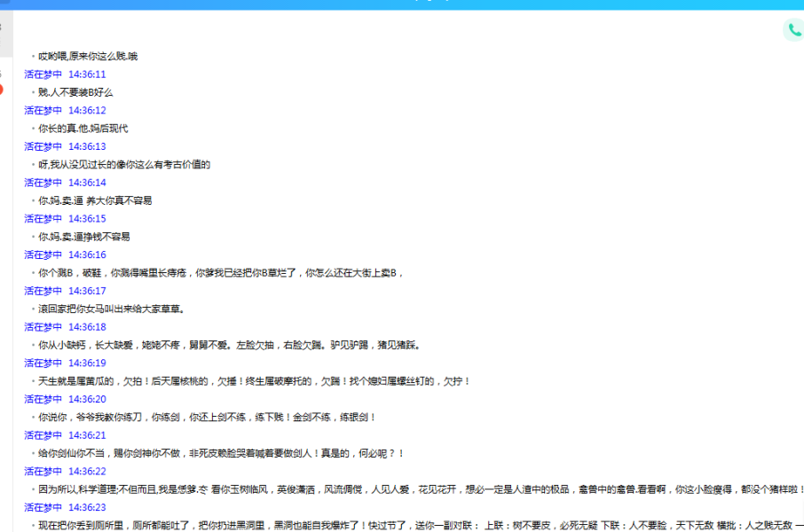Click the message text containing 考古价值
Screen dimensions: 804x532
click(124, 165)
